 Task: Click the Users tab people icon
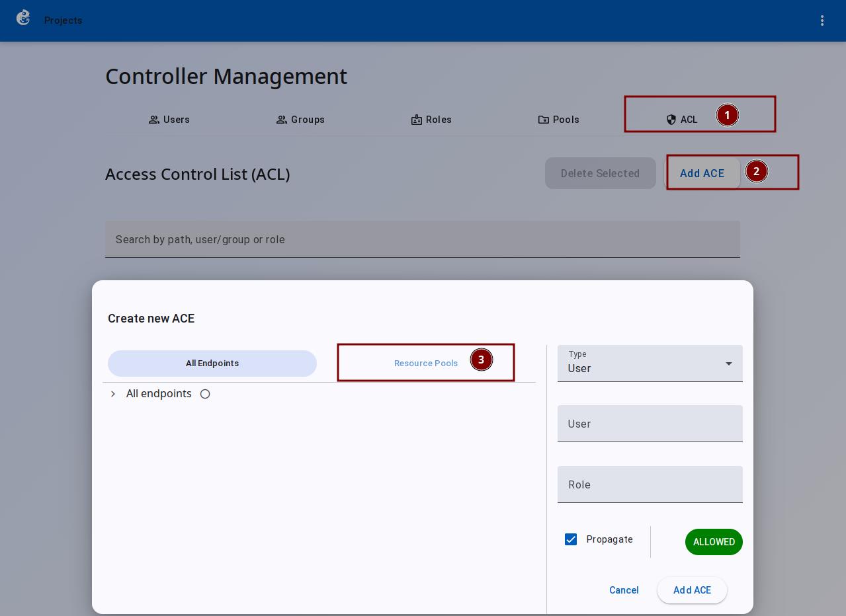tap(154, 120)
